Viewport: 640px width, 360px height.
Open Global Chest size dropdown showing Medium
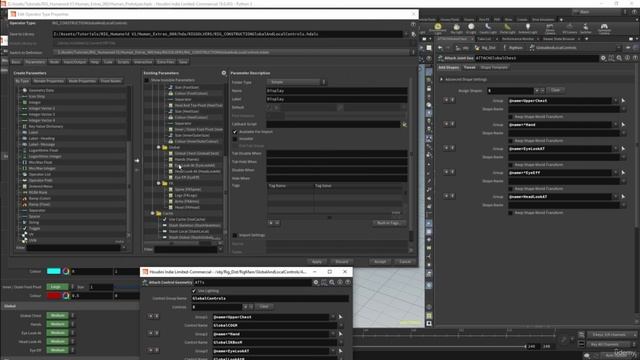pyautogui.click(x=60, y=315)
